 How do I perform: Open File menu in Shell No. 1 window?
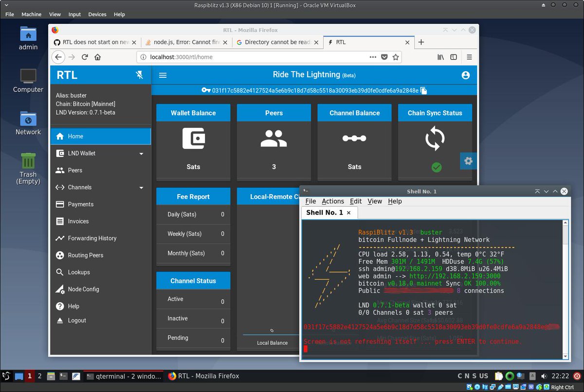pos(310,201)
